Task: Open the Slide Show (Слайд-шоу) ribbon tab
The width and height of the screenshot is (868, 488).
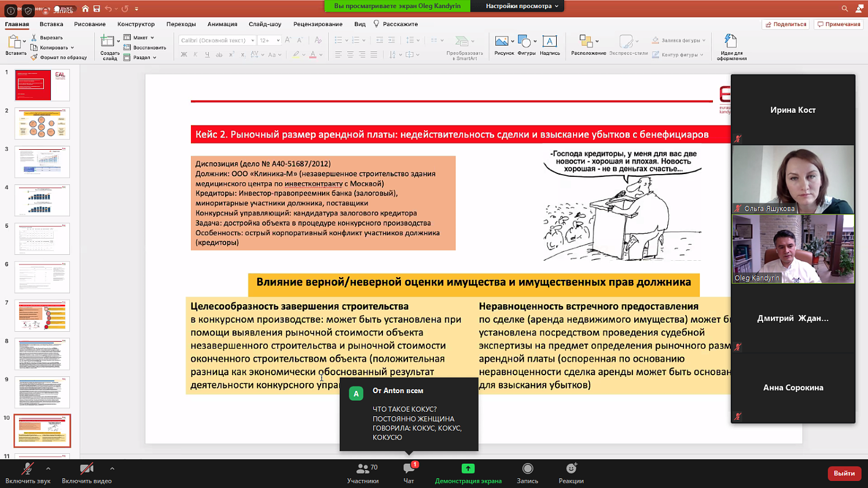Action: (x=265, y=24)
